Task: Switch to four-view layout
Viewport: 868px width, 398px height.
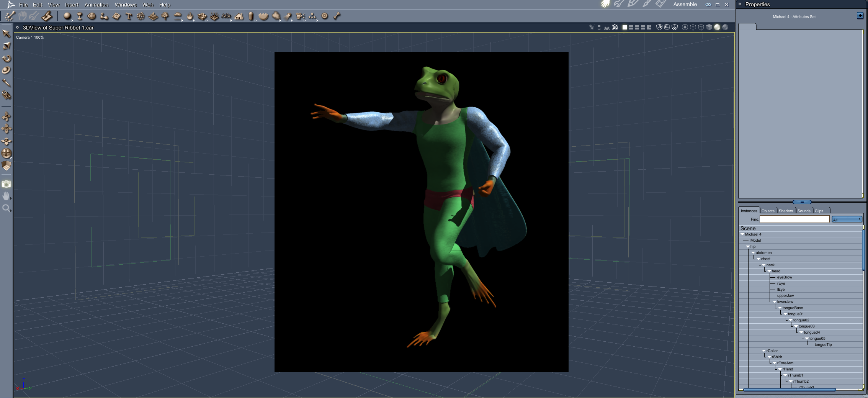Action: (643, 28)
